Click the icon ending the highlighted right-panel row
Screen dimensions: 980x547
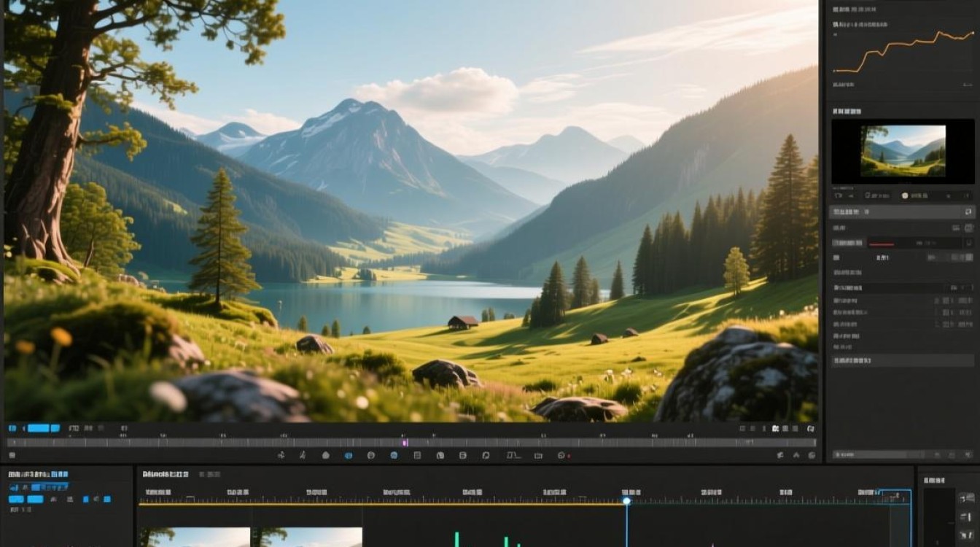tap(968, 212)
